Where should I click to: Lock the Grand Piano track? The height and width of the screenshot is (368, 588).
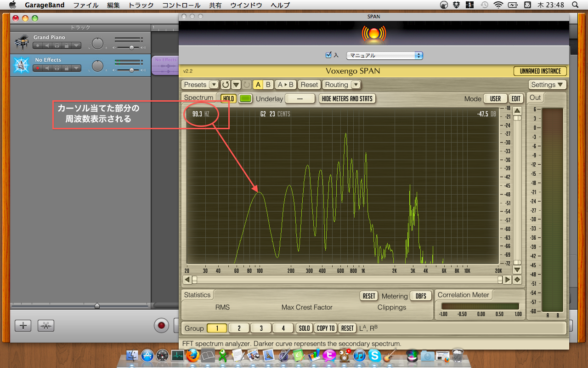click(67, 46)
